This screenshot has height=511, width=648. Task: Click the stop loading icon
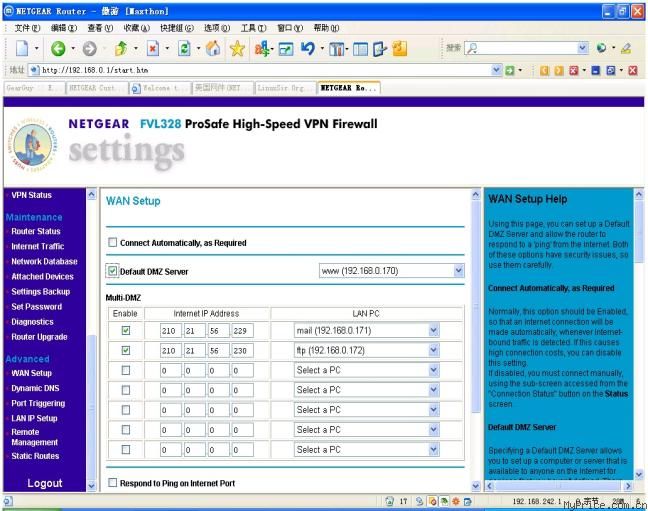point(152,49)
